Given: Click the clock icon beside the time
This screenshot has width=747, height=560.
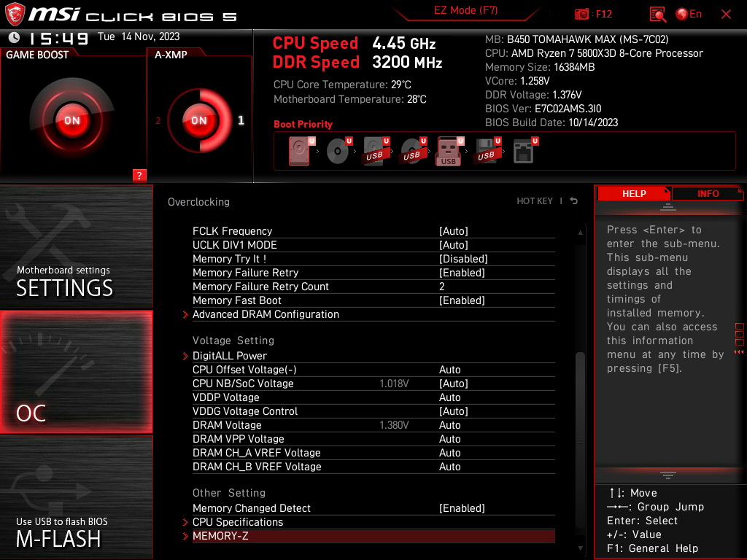Looking at the screenshot, I should [x=15, y=37].
